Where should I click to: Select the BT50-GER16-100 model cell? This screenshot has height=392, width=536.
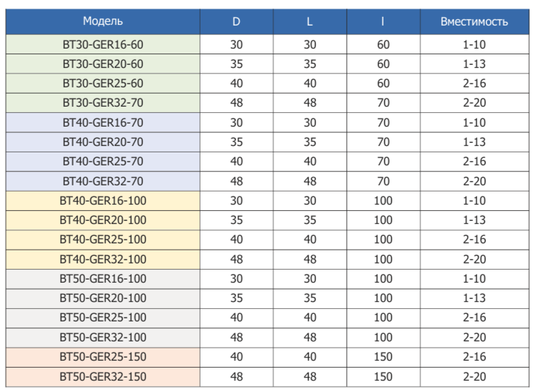pos(103,279)
